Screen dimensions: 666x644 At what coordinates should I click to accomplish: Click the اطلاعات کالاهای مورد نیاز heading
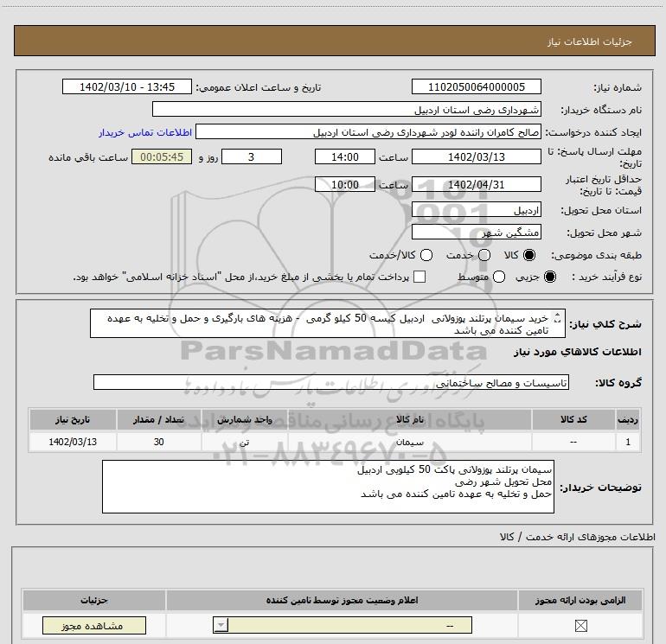pyautogui.click(x=578, y=352)
